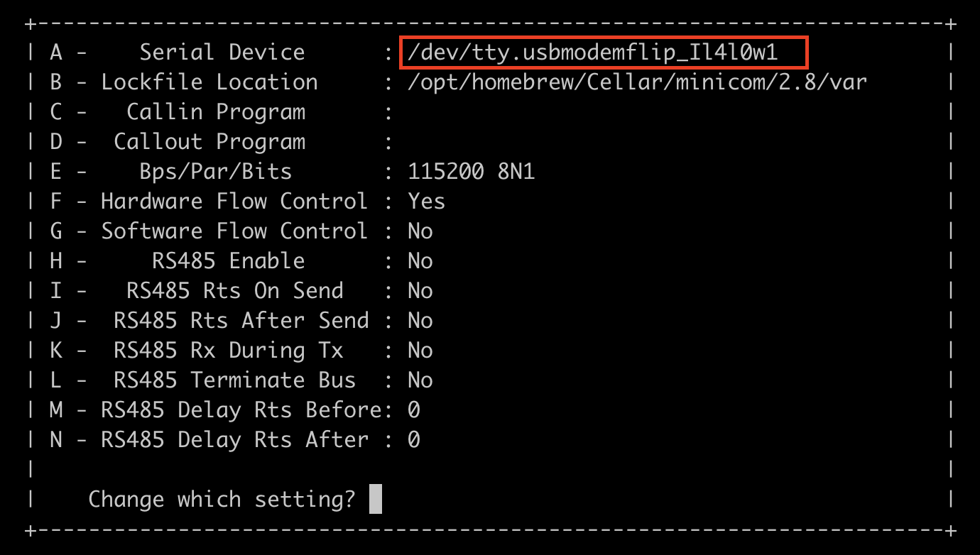Select the "B - Lockfile Location" label
The width and height of the screenshot is (980, 555).
183,82
